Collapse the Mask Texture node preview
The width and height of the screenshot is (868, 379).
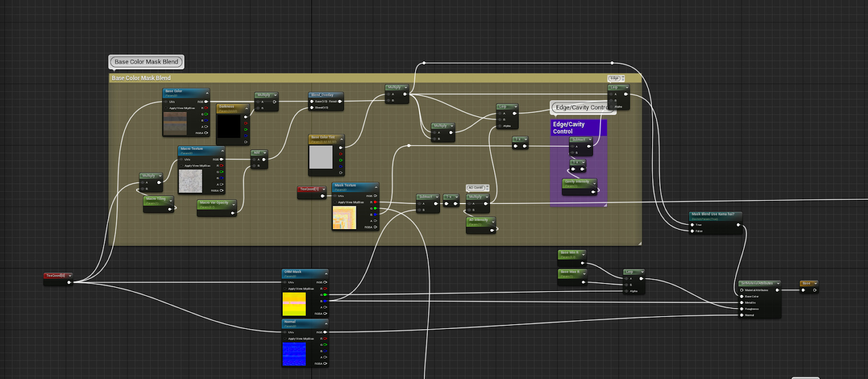click(376, 187)
